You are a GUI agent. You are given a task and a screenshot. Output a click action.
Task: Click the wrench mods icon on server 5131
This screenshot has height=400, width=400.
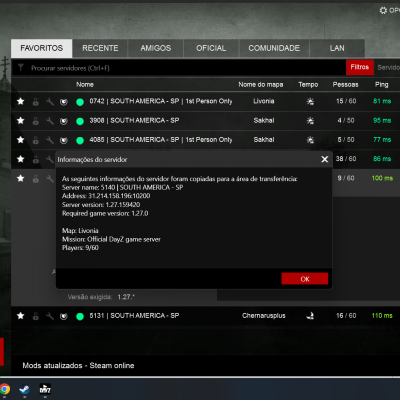50,316
